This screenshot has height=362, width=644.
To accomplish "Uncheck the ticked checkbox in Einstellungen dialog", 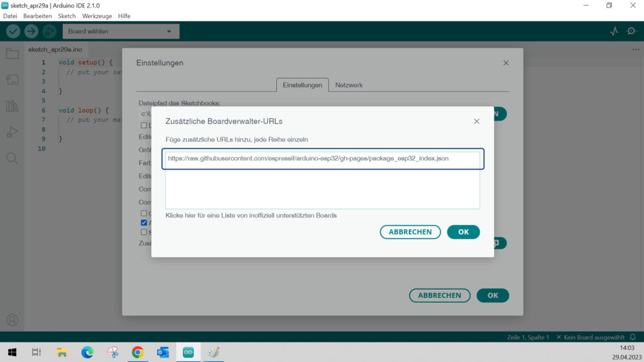I will (x=144, y=222).
